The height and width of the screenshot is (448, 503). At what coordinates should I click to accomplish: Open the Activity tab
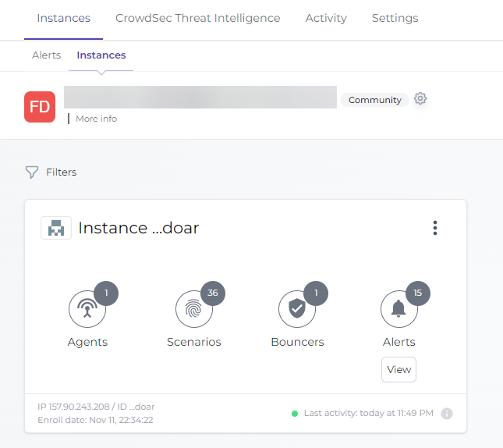[x=326, y=18]
